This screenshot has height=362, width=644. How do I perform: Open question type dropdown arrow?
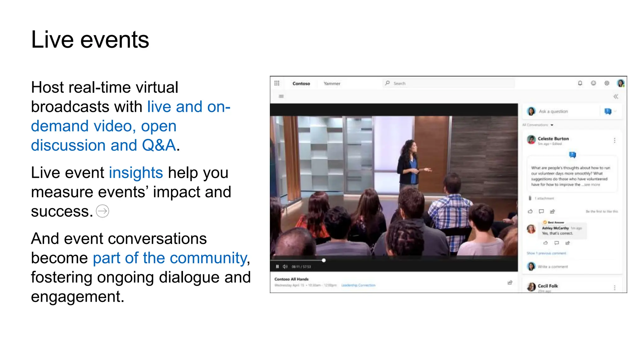[615, 111]
